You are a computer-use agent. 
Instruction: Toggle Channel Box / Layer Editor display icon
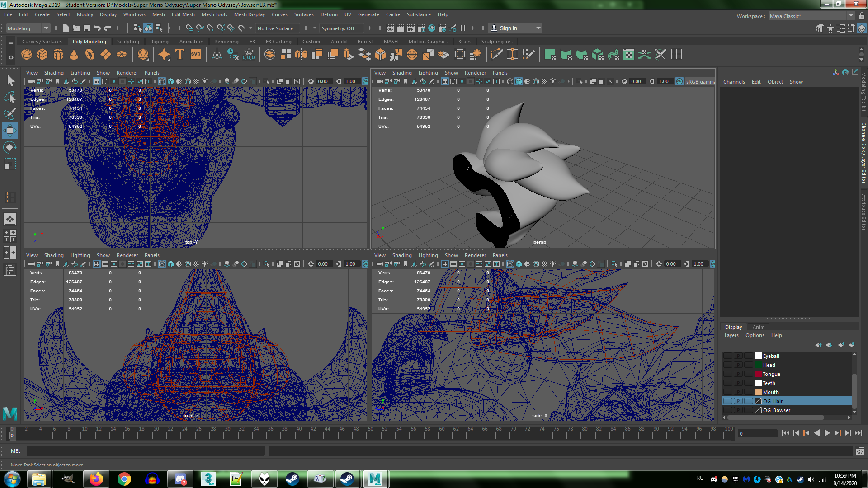(x=862, y=28)
